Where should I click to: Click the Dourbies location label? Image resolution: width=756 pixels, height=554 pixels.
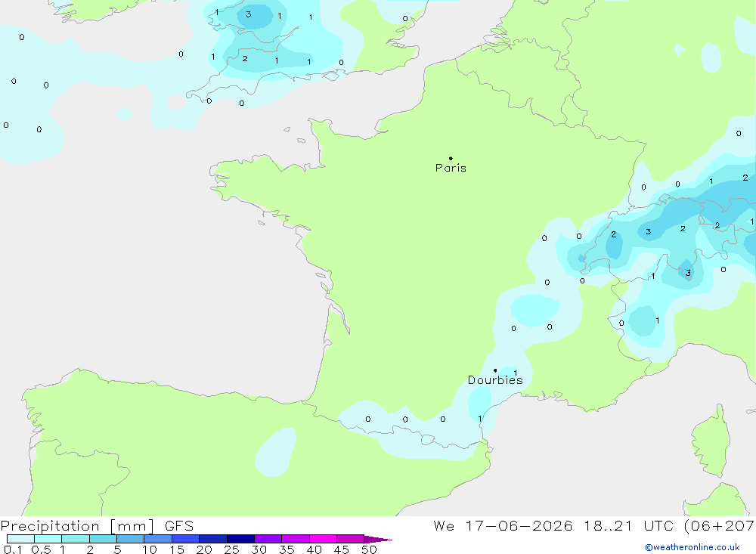tap(495, 380)
